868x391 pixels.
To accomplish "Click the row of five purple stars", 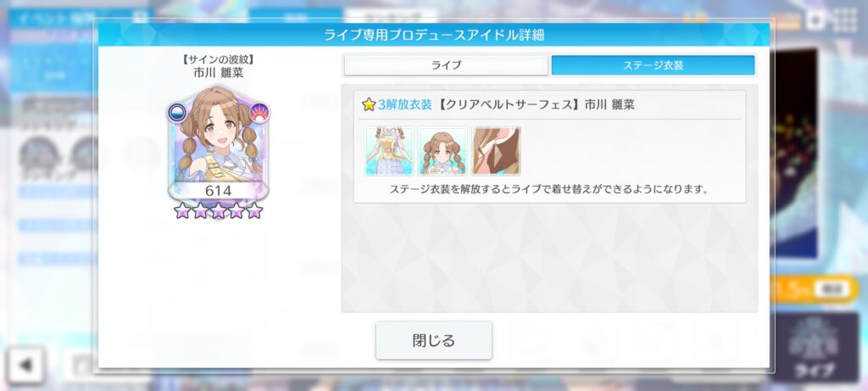I will point(218,210).
